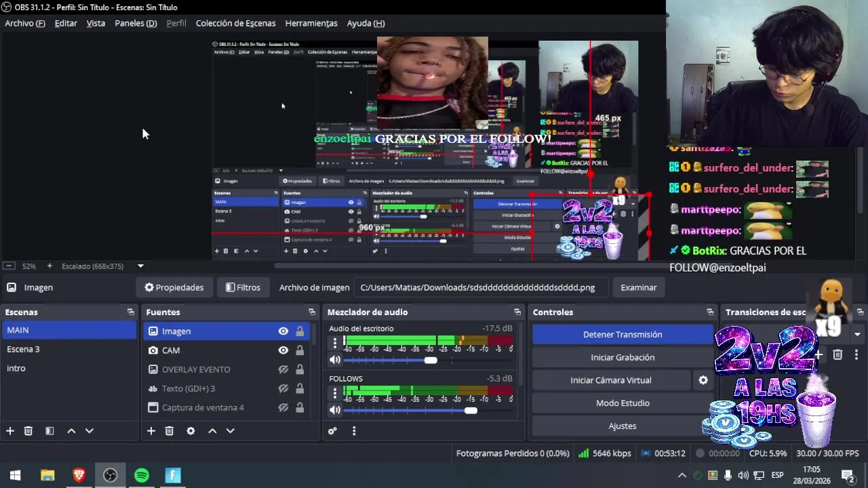Open Colección de Escenas menu

coord(235,23)
